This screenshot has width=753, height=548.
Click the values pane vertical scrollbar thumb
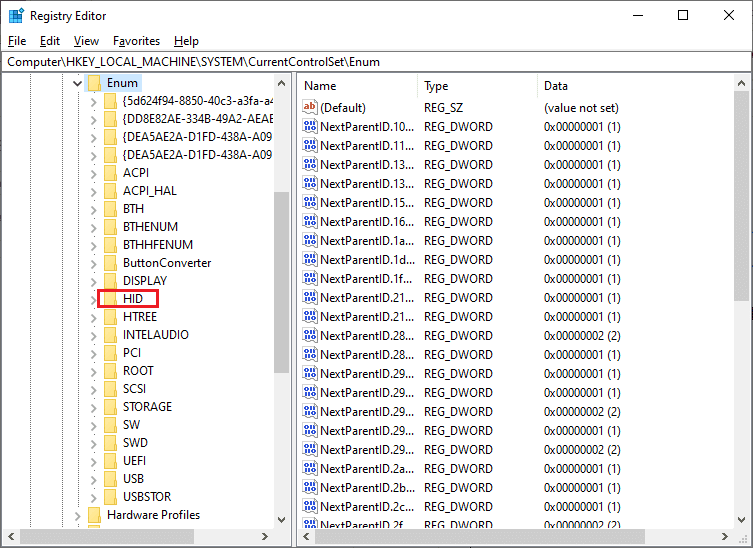click(741, 196)
